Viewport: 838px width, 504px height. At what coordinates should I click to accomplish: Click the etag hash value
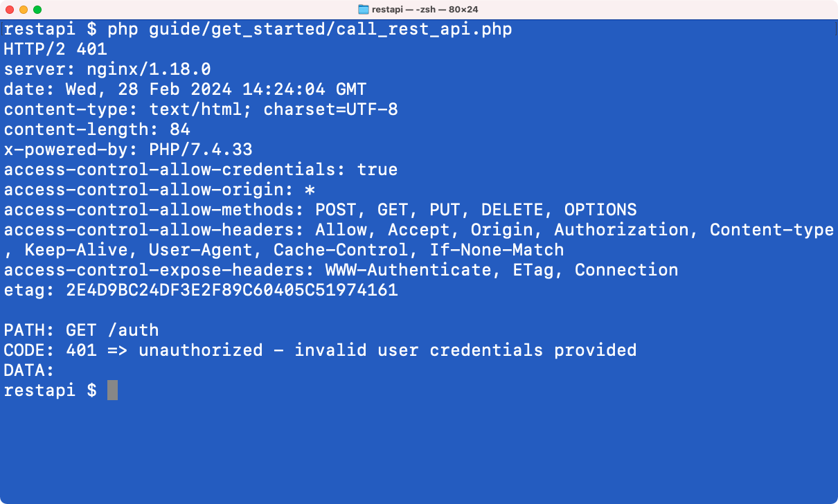(232, 291)
